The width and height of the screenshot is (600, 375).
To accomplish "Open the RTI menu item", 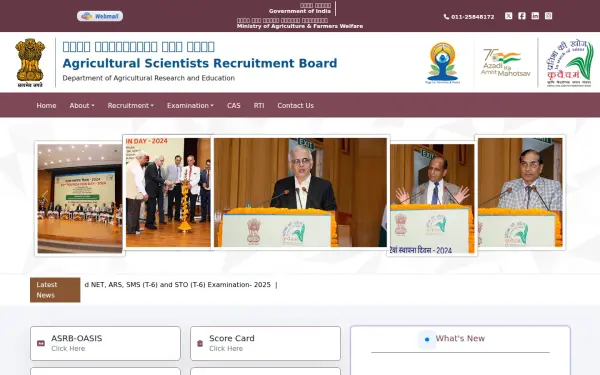I will 259,105.
